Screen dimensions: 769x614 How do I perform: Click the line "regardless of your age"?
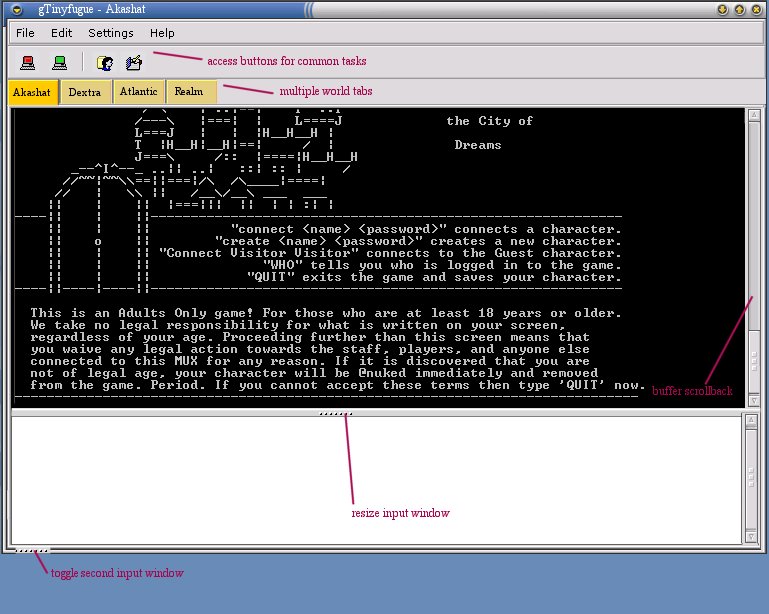(310, 337)
